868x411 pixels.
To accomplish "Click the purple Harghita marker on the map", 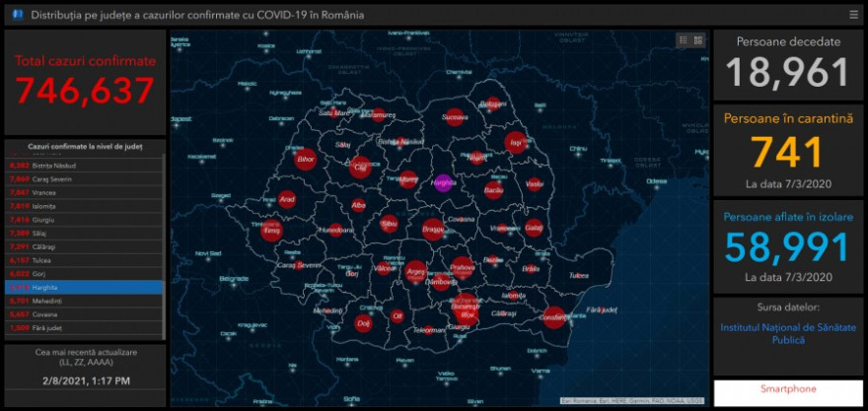I will coord(442,181).
